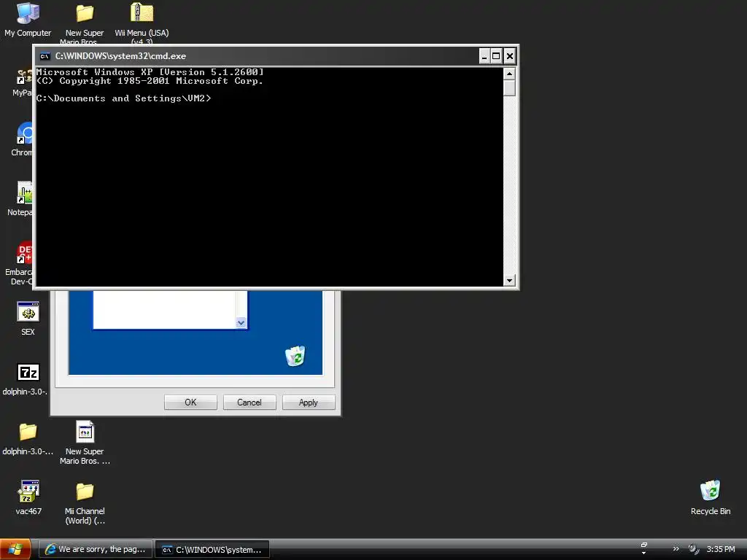This screenshot has width=747, height=560.
Task: Click the cmd.exe title bar system icon
Action: point(44,56)
